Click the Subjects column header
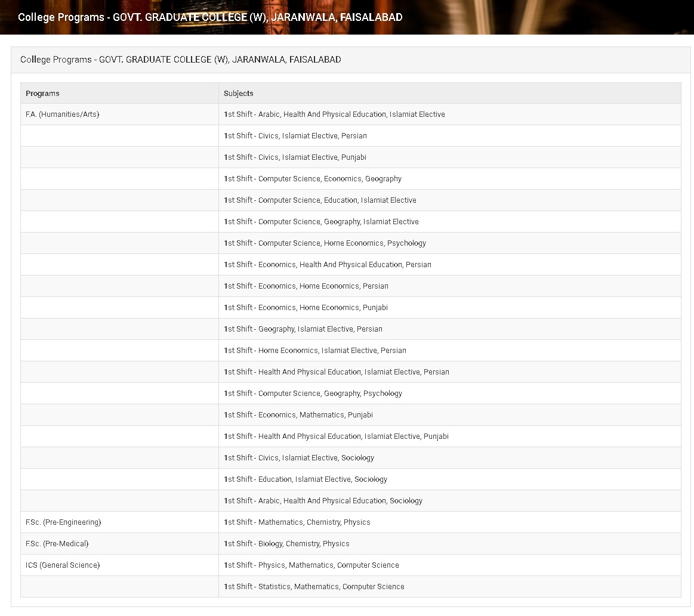Image resolution: width=694 pixels, height=616 pixels. [239, 94]
